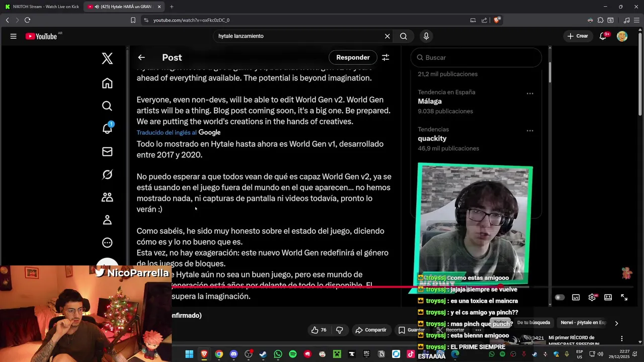The height and width of the screenshot is (362, 644).
Task: Switch to the NIKITOH Stream Kick tab
Action: tap(42, 7)
